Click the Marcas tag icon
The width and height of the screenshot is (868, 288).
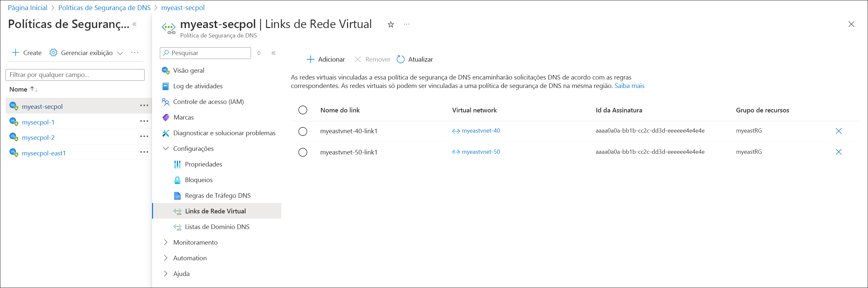(165, 117)
